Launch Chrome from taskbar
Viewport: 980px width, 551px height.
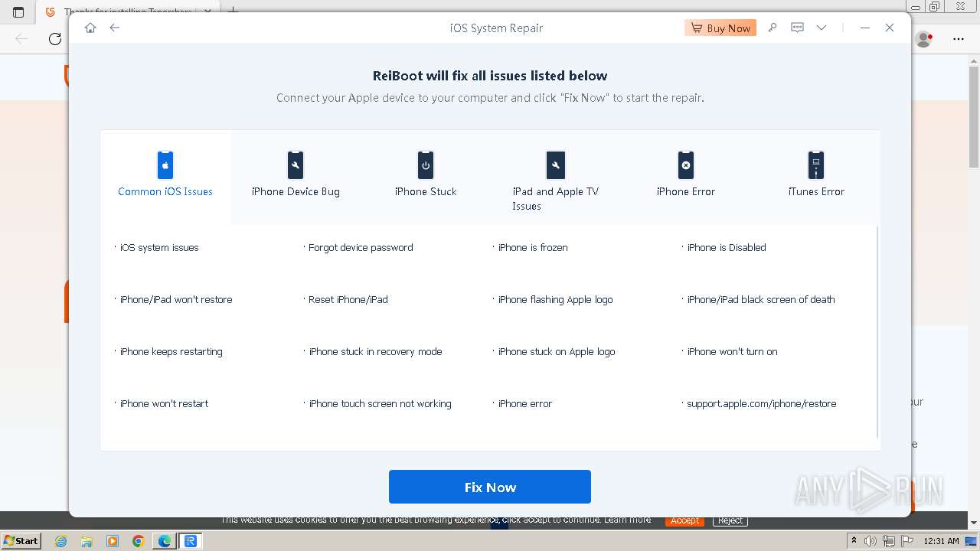(139, 541)
